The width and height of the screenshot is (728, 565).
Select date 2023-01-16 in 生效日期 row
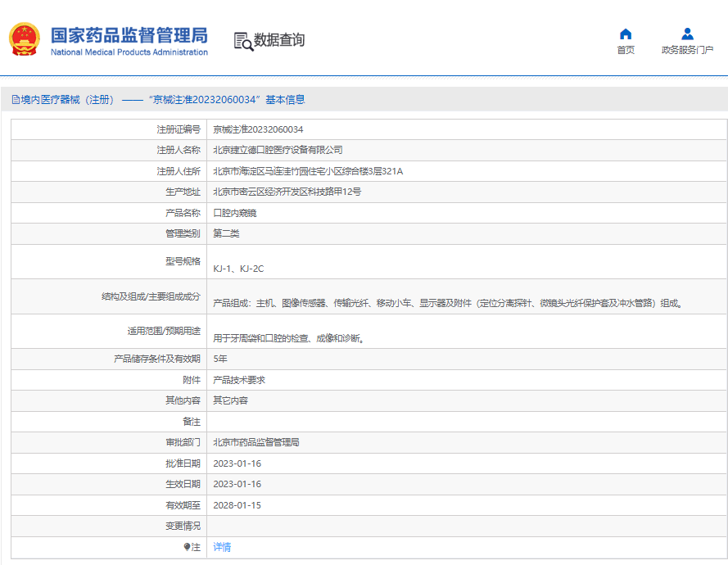[237, 484]
